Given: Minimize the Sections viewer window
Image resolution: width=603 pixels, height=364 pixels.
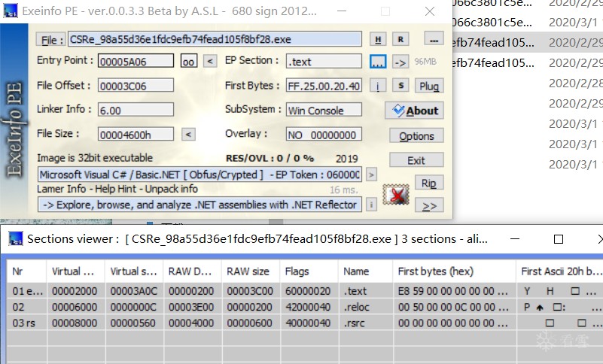Looking at the screenshot, I should (515, 238).
